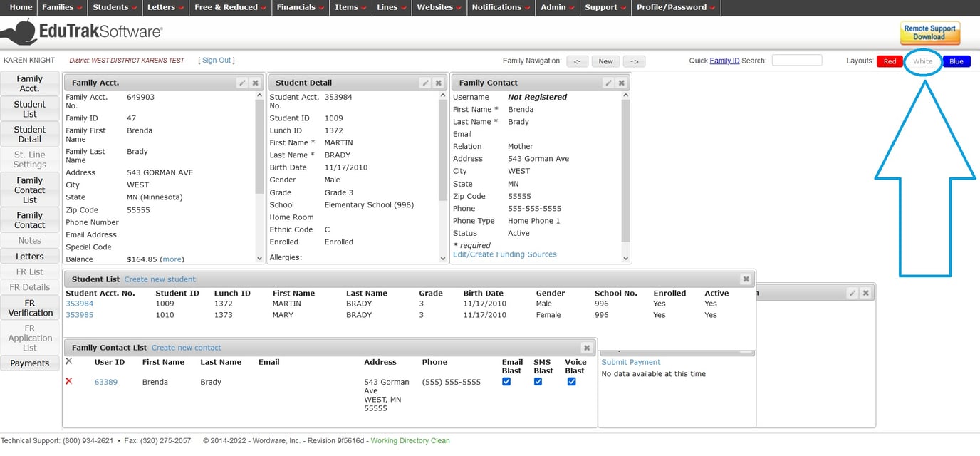
Task: Close the Student List panel
Action: 746,279
